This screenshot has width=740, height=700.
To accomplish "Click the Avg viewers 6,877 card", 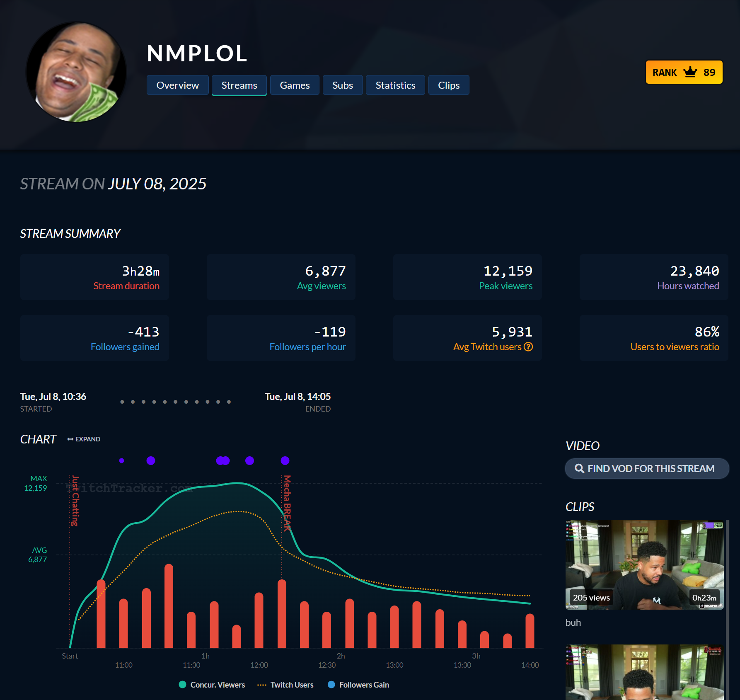I will (281, 277).
